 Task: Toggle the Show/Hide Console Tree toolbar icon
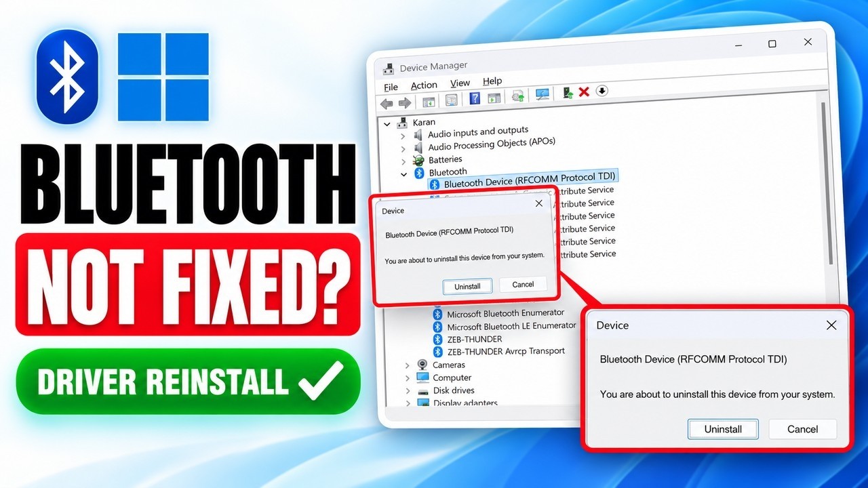pyautogui.click(x=429, y=101)
